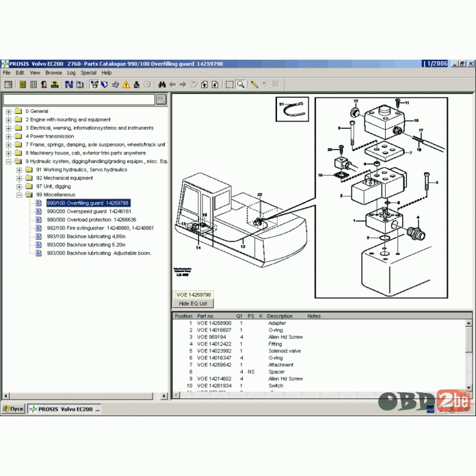This screenshot has height=476, width=476.
Task: Select the VOE 14023992 Solenoid valve row
Action: point(319,351)
